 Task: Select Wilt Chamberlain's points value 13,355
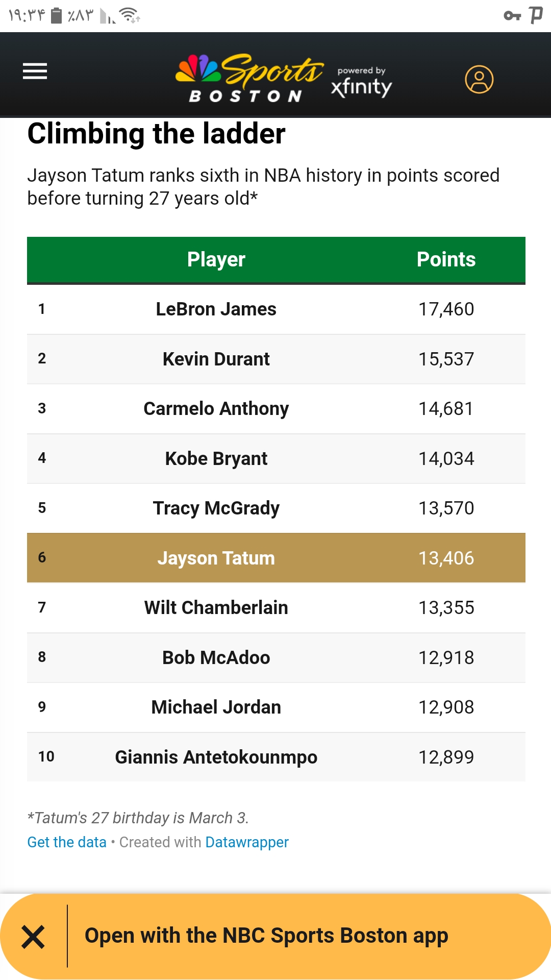(x=446, y=608)
